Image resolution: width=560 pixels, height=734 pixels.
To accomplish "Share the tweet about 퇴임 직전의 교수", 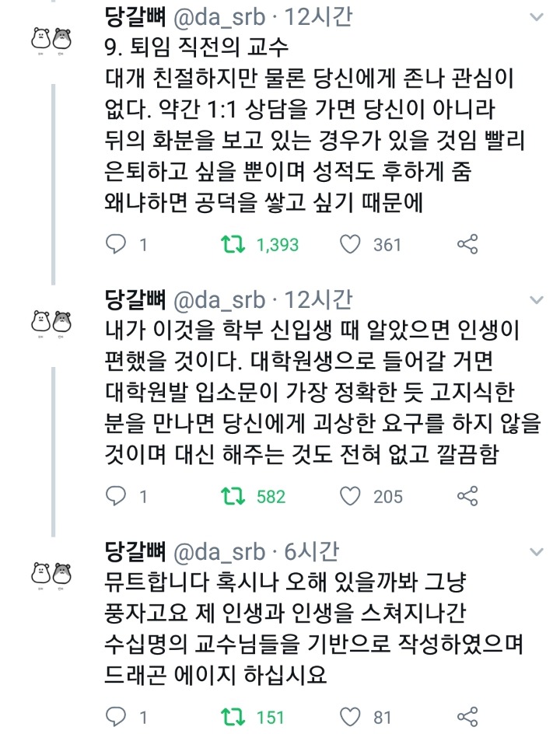I will 467,244.
